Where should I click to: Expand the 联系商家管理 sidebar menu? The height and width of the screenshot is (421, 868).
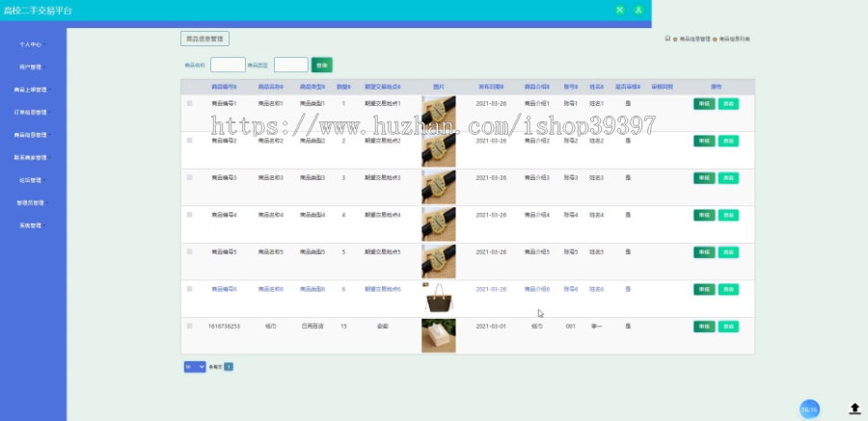(x=33, y=158)
